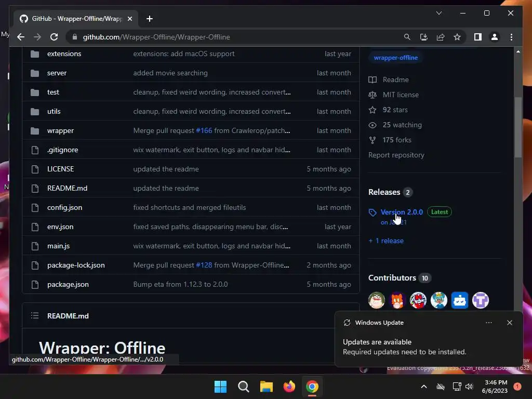The image size is (532, 399).
Task: Show the '+ 1 release' link
Action: 386,241
